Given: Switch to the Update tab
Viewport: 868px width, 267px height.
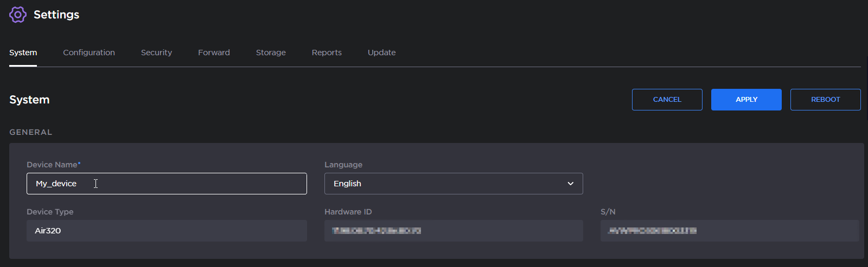Looking at the screenshot, I should (381, 53).
